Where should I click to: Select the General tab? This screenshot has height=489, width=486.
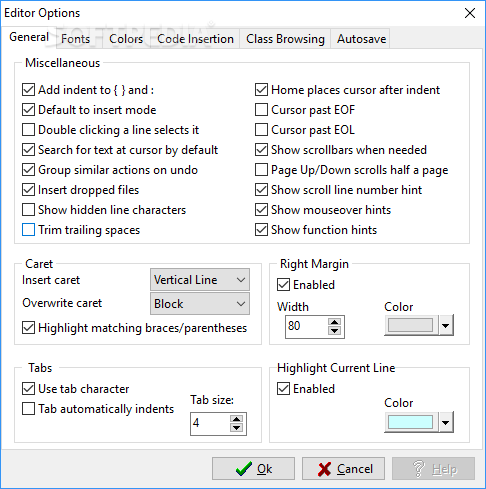(29, 37)
